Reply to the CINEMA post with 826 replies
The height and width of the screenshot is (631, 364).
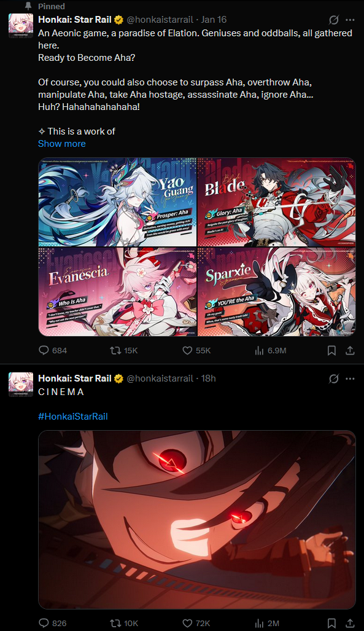52,623
